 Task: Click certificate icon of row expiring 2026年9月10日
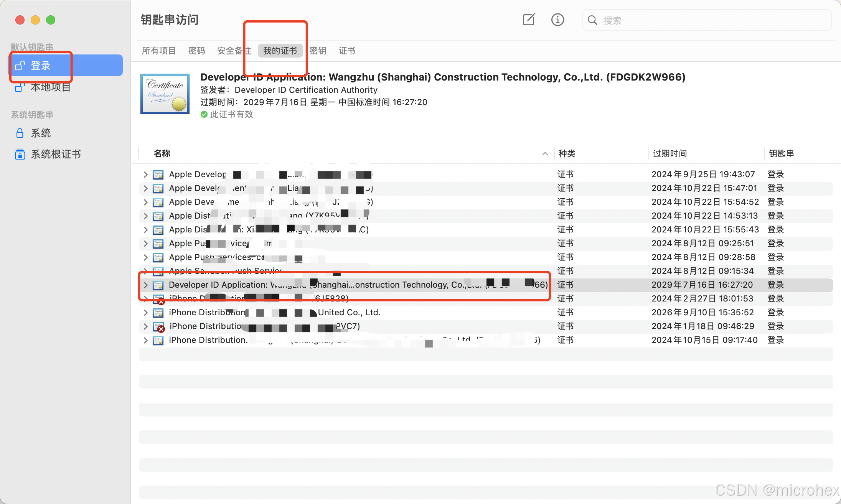[x=158, y=313]
